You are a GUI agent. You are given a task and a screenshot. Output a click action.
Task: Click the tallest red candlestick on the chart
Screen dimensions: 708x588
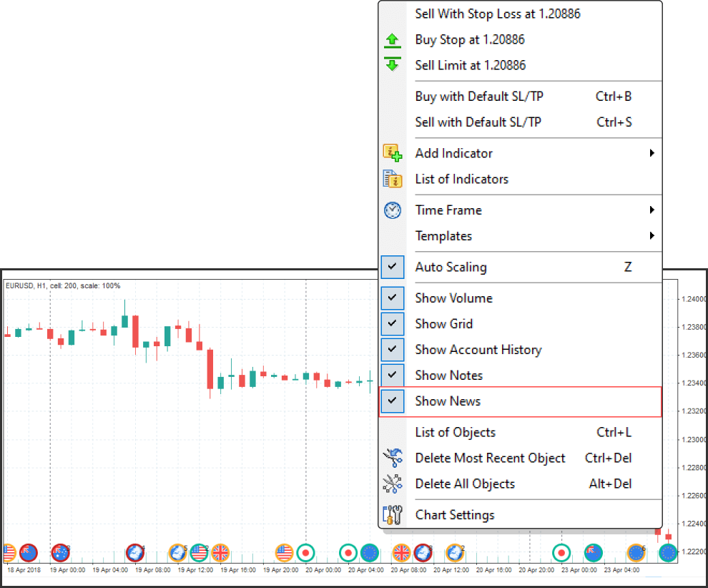click(210, 370)
